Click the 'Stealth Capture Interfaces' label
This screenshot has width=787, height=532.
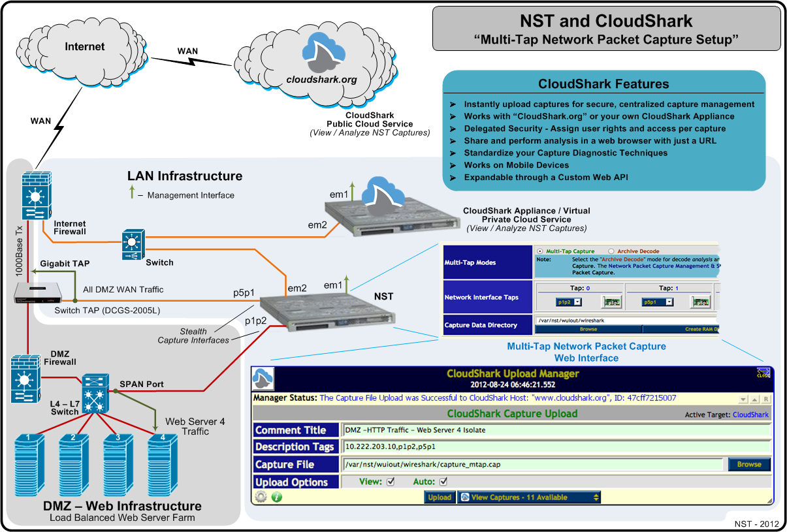point(193,336)
